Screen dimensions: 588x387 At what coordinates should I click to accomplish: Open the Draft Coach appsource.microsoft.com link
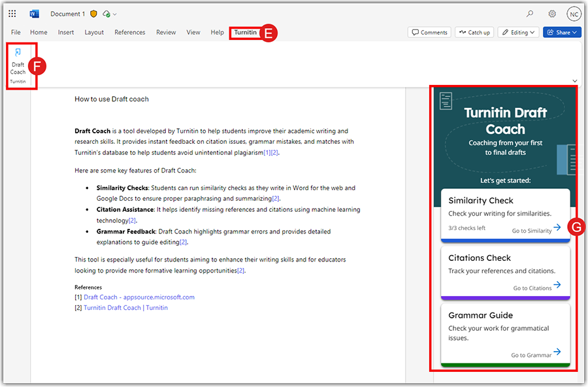pos(139,297)
